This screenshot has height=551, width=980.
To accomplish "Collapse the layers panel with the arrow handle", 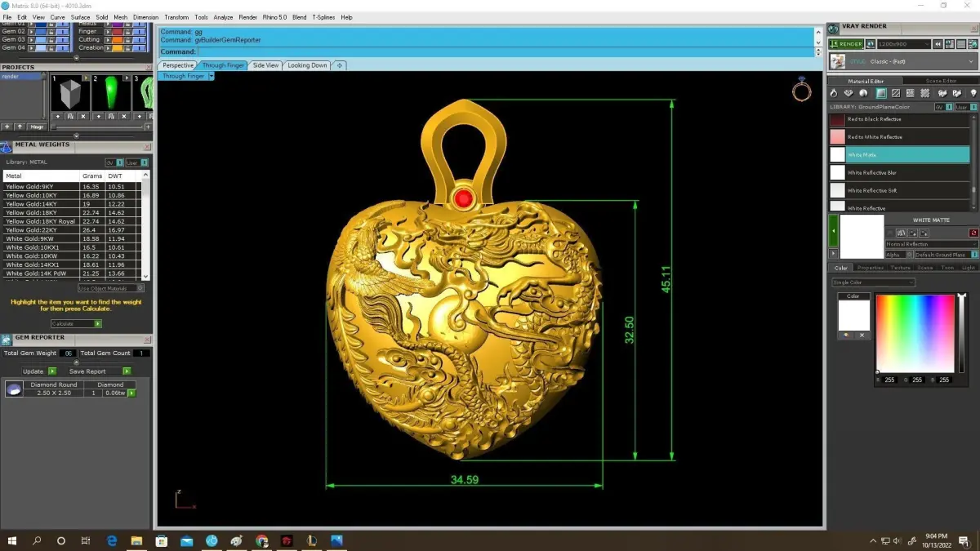I will click(x=76, y=58).
